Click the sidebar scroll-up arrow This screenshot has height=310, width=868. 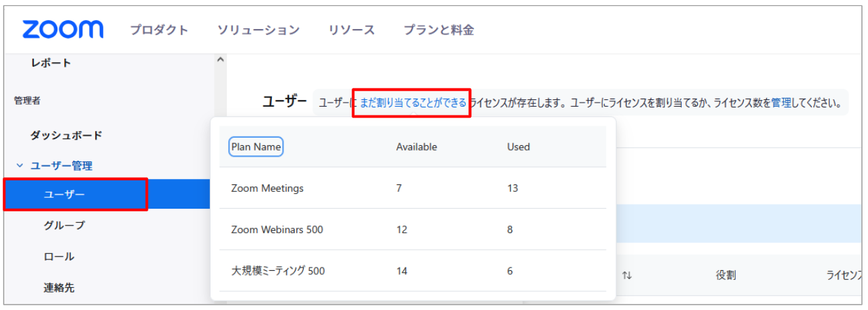(x=220, y=59)
